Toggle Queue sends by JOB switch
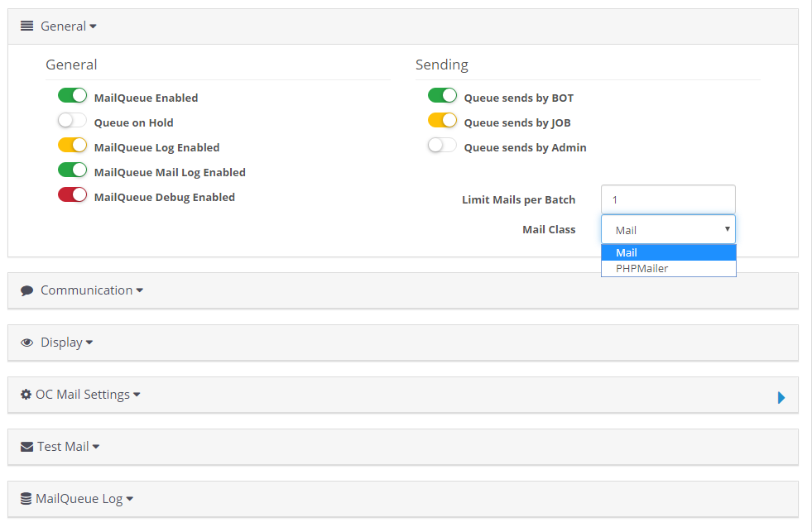812x532 pixels. [442, 121]
